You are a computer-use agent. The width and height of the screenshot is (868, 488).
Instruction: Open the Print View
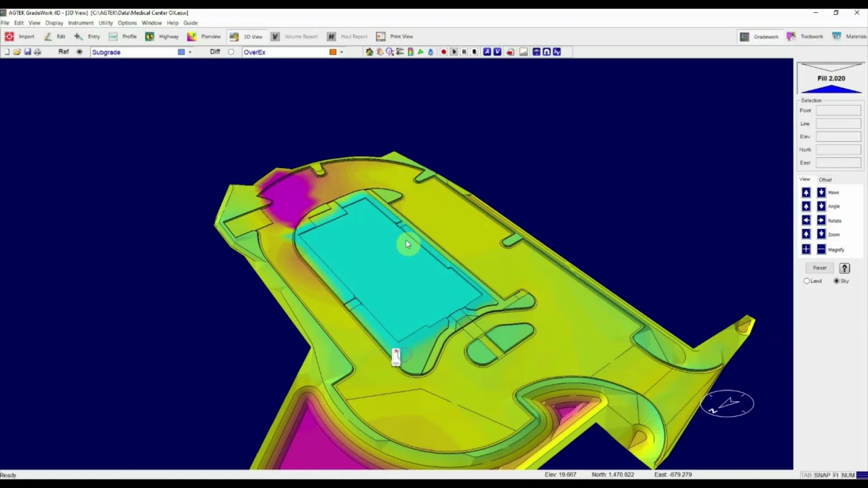pos(395,37)
